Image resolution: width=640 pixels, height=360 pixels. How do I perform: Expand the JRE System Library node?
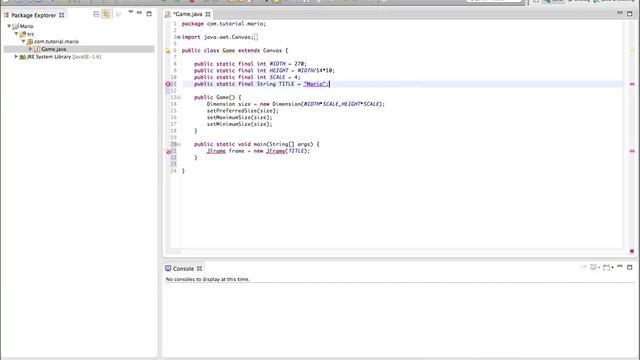[16, 57]
